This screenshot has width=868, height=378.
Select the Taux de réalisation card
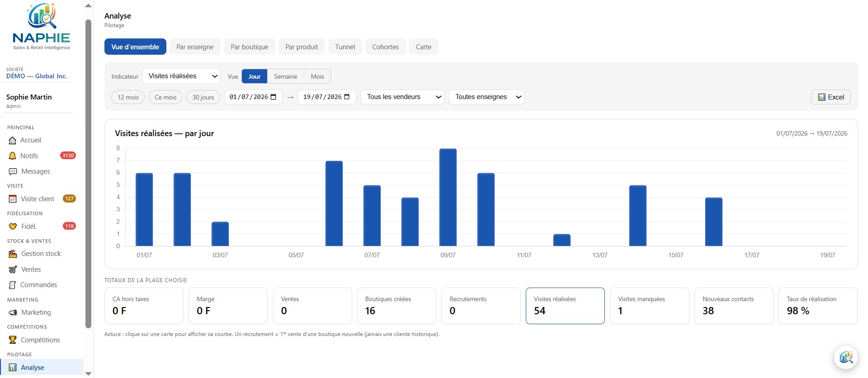(x=818, y=306)
